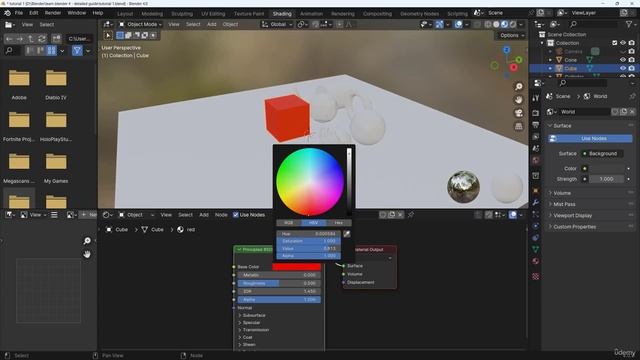
Task: Click the color wheel in picker
Action: point(310,182)
